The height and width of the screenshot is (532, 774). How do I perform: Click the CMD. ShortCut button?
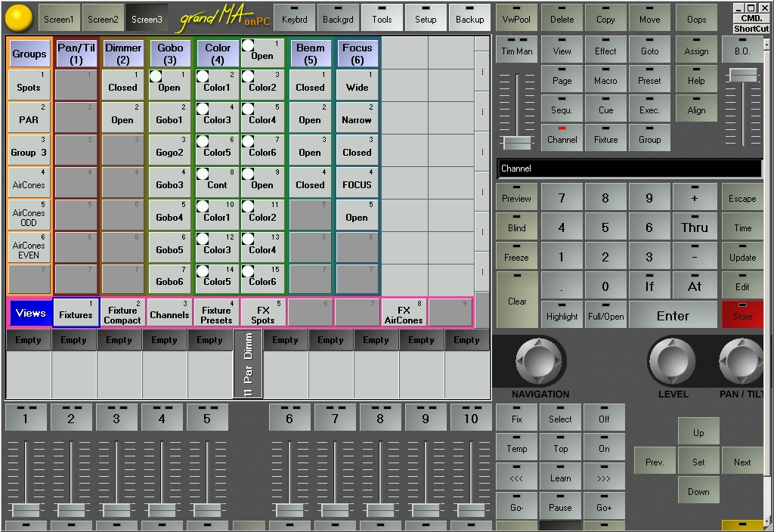pos(751,23)
